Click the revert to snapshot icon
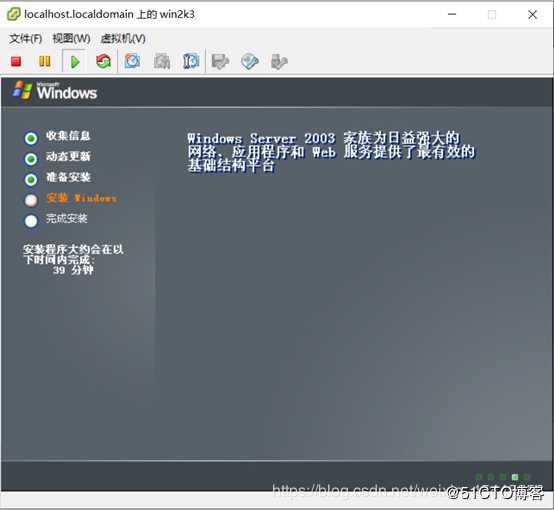Image resolution: width=554 pixels, height=510 pixels. (162, 61)
